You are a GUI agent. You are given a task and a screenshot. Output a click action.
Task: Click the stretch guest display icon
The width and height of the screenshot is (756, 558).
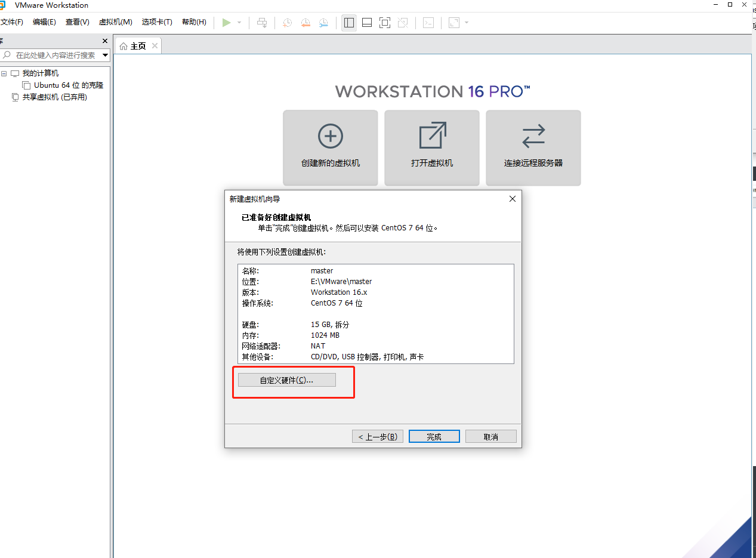454,23
